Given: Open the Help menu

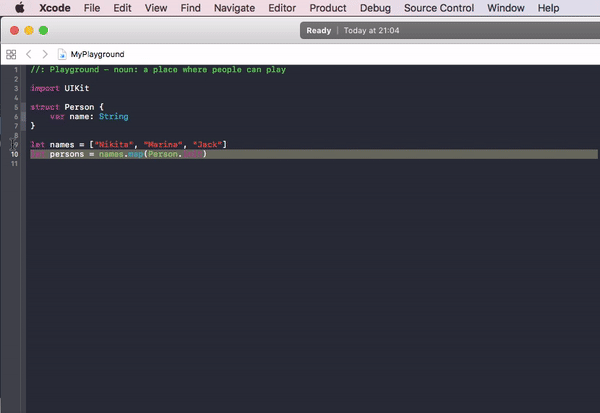Looking at the screenshot, I should (548, 8).
